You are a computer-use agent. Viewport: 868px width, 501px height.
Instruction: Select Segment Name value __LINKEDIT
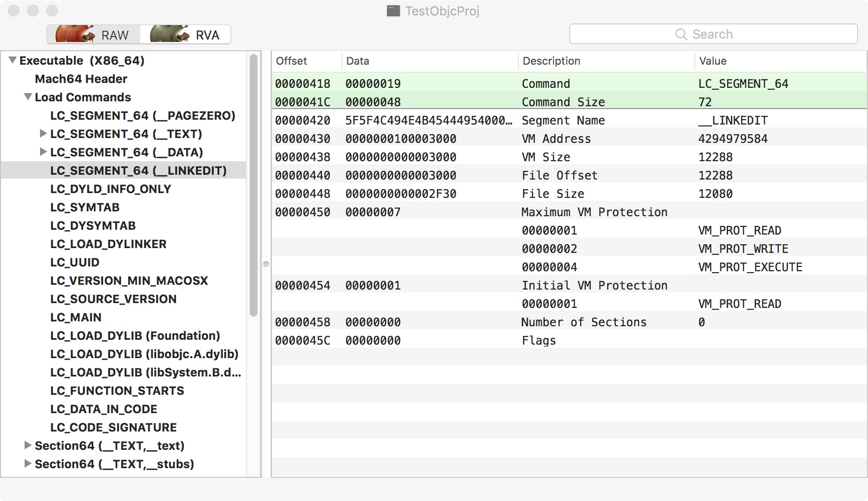(x=733, y=120)
